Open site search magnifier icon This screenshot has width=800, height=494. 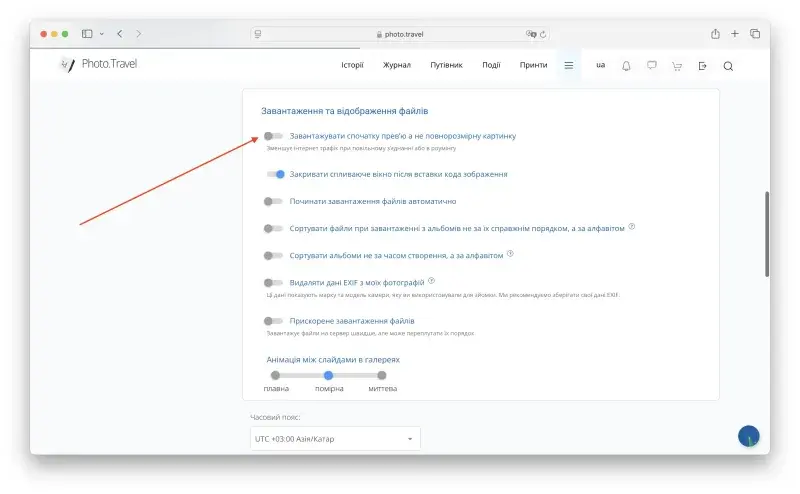coord(728,66)
